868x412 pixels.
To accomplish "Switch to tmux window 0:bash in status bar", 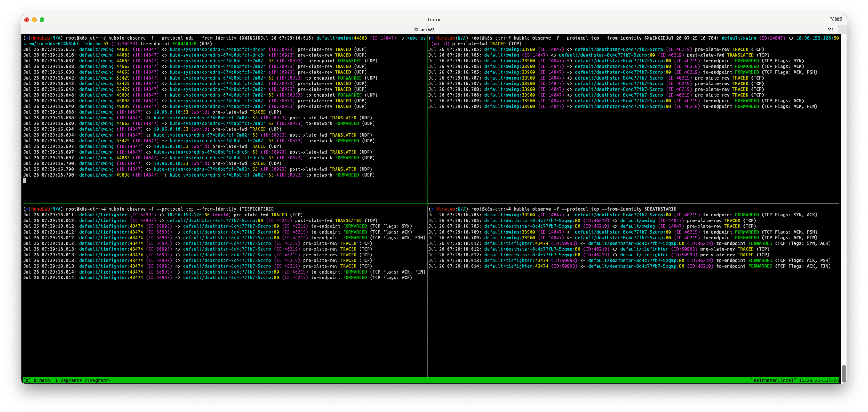I will tap(42, 380).
